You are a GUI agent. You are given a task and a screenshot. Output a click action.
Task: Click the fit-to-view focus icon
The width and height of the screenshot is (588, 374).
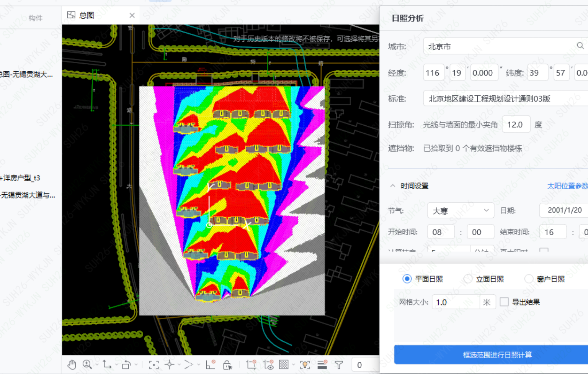tap(154, 365)
